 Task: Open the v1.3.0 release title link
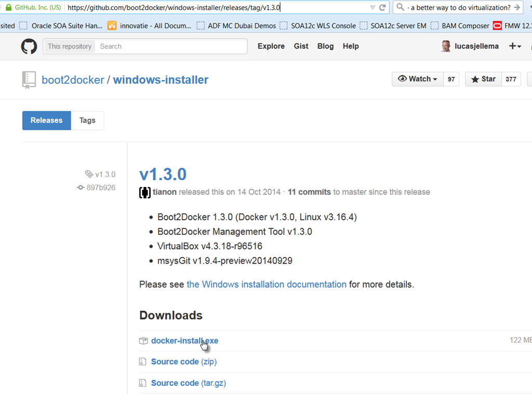coord(163,174)
